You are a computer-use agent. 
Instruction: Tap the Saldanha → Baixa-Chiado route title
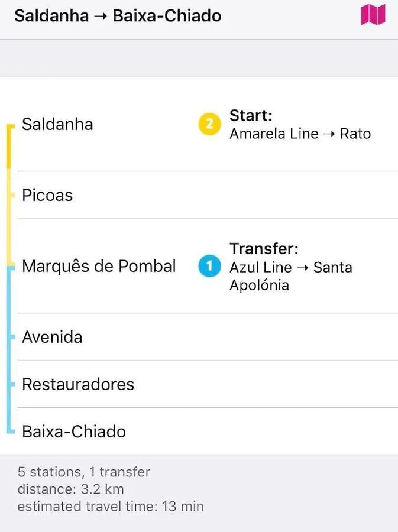tap(118, 15)
